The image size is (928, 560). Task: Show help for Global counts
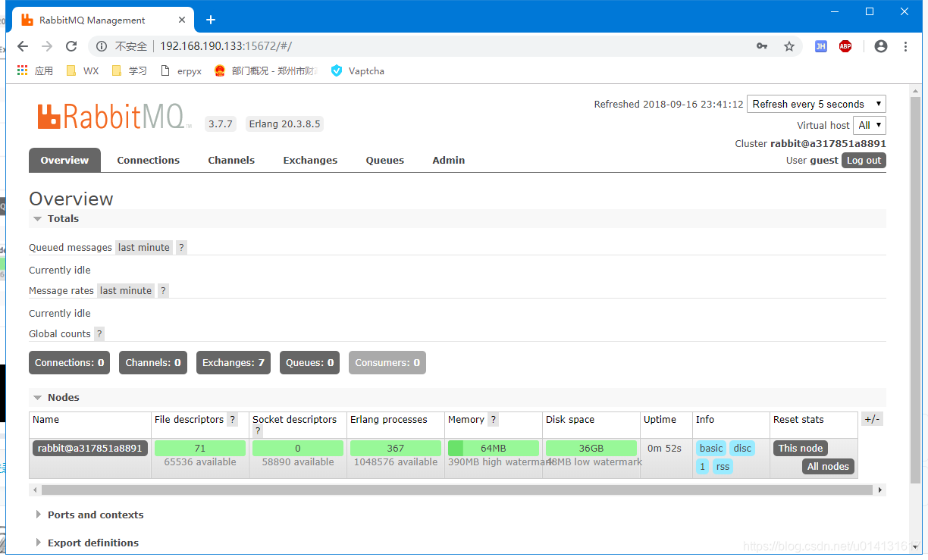click(99, 334)
